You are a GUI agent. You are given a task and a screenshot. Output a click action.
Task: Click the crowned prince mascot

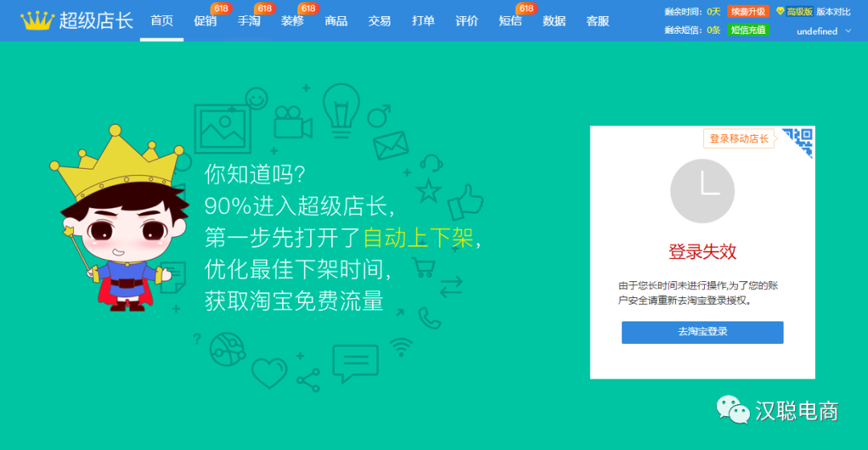pos(118,218)
